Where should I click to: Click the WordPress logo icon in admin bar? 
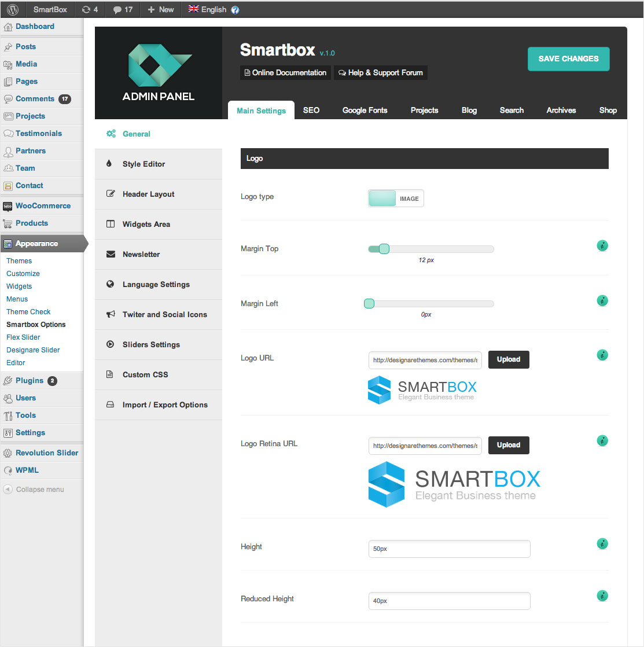[13, 9]
